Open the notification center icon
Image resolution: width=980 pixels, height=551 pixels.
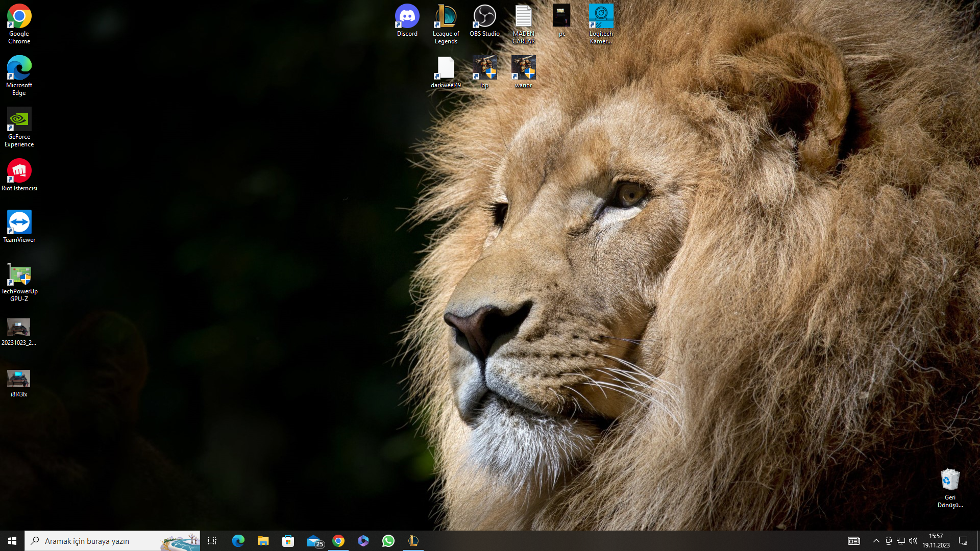963,541
